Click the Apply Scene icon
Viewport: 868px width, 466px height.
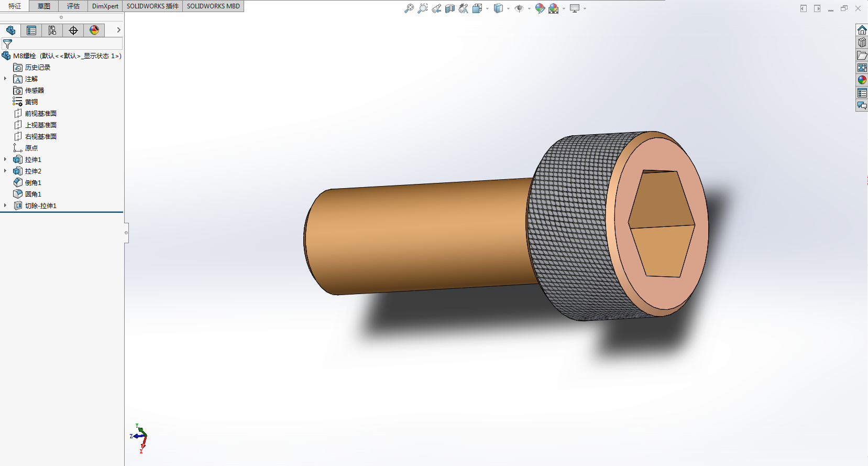click(554, 8)
